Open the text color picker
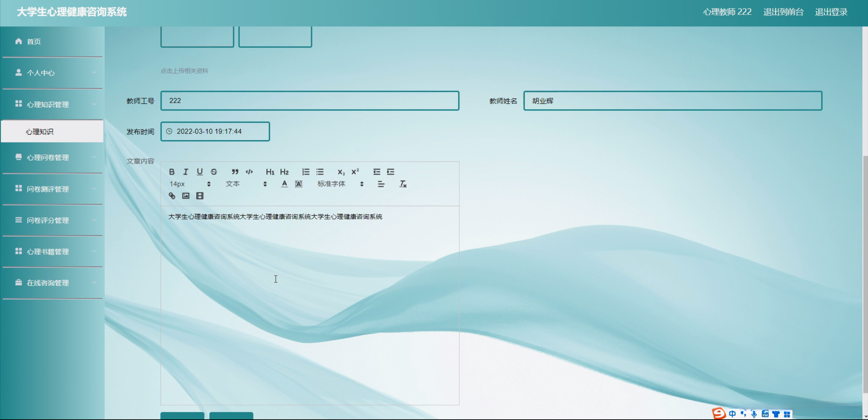 [284, 184]
